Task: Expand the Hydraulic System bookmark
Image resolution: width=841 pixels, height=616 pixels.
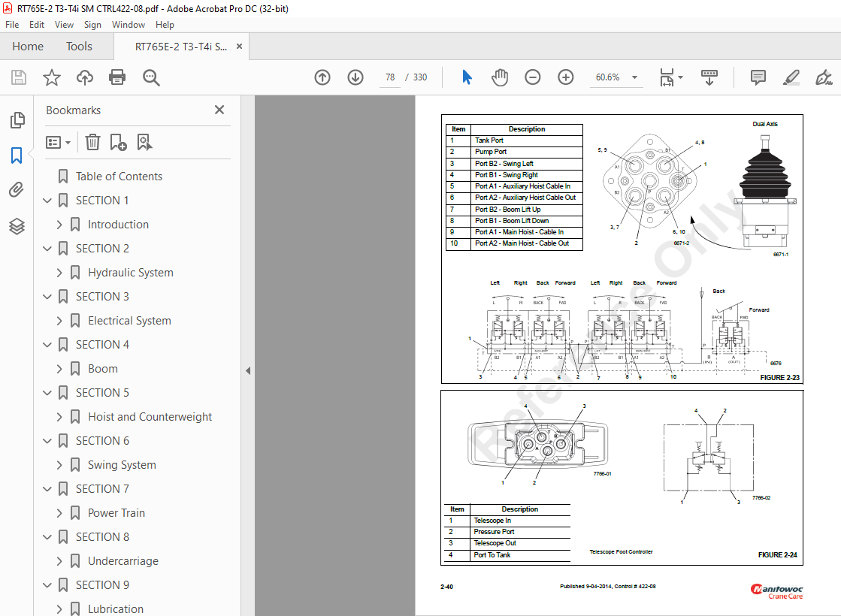Action: tap(59, 273)
